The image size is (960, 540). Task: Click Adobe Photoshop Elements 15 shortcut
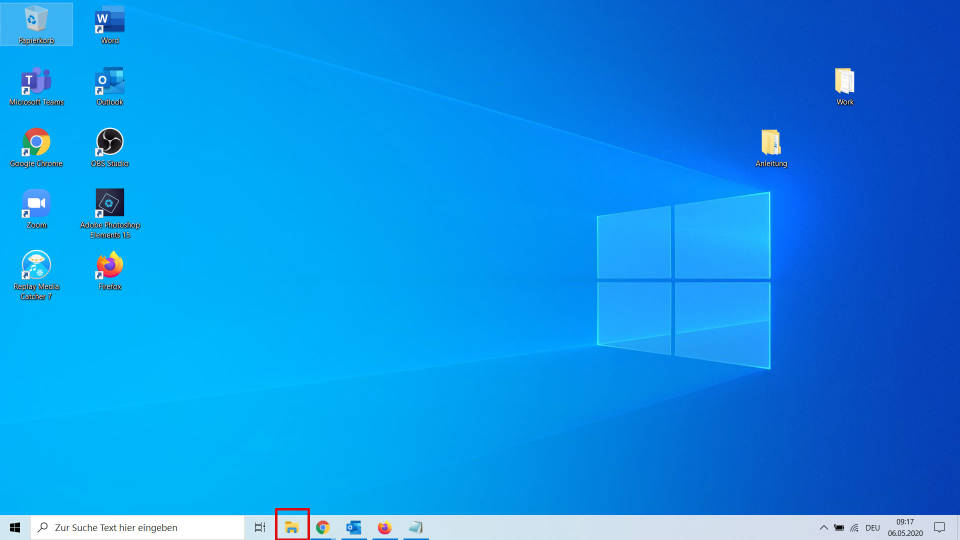(x=109, y=204)
